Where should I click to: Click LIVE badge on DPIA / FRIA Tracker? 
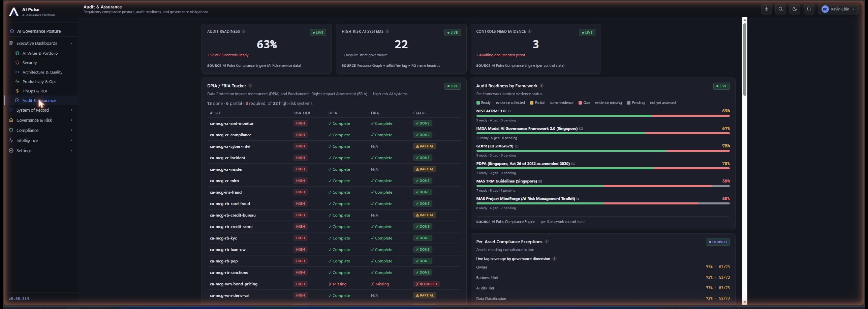click(452, 86)
